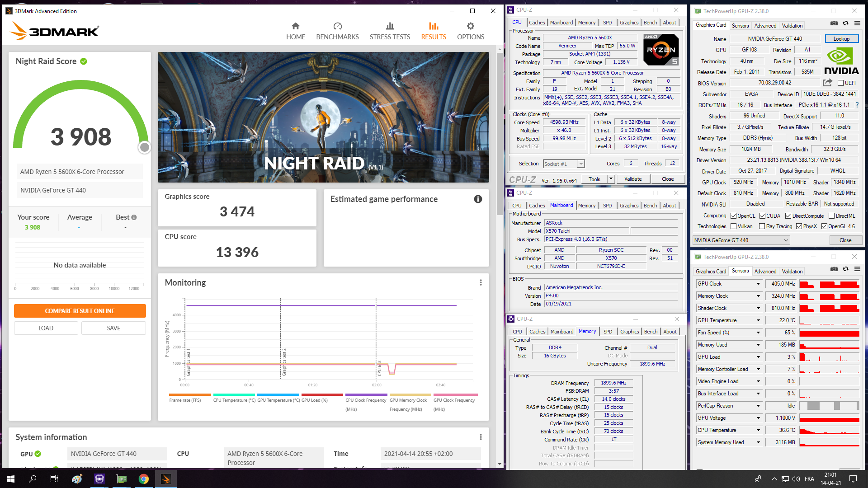Viewport: 868px width, 488px height.
Task: Open CPU-Z Tools dropdown arrow
Action: pyautogui.click(x=611, y=179)
